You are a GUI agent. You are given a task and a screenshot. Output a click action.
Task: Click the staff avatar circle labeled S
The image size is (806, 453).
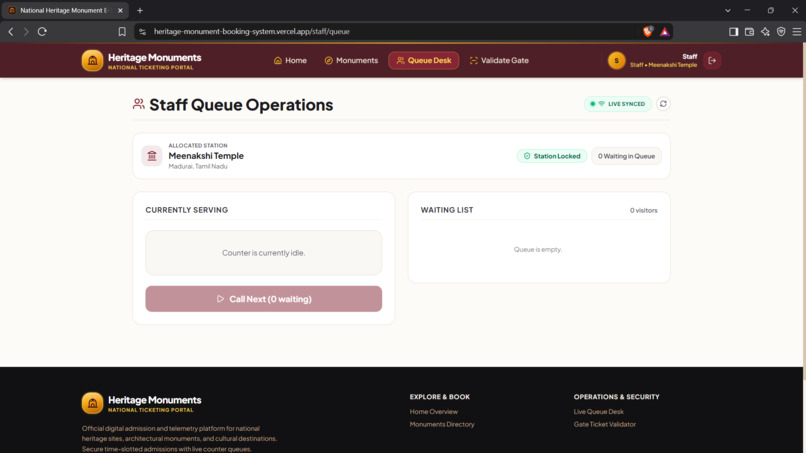(616, 61)
